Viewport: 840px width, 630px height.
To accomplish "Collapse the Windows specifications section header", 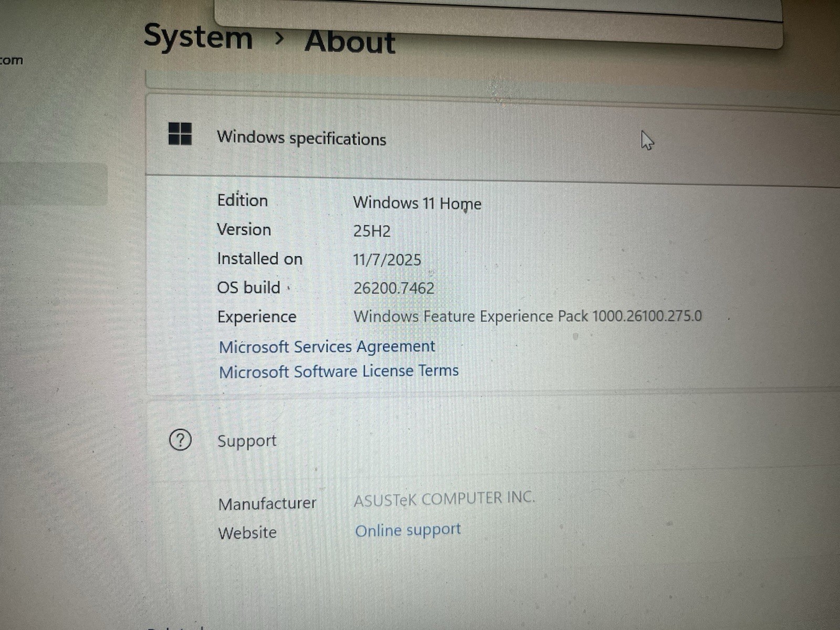I will [x=492, y=140].
